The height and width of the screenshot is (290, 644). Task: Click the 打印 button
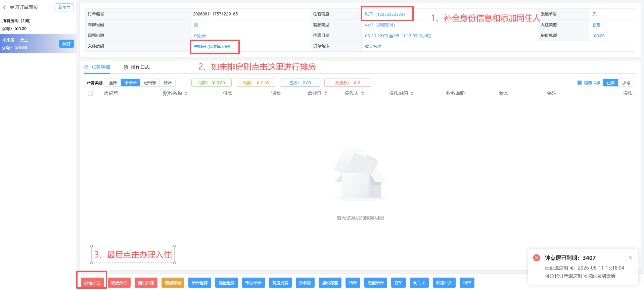click(x=399, y=283)
